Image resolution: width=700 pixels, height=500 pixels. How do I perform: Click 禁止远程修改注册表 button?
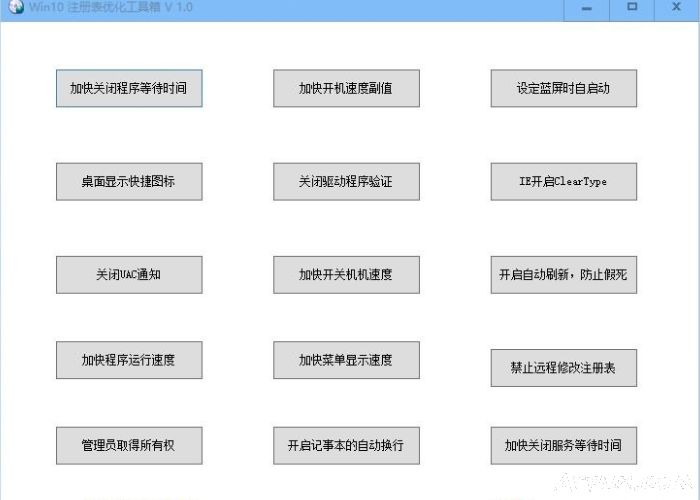564,368
